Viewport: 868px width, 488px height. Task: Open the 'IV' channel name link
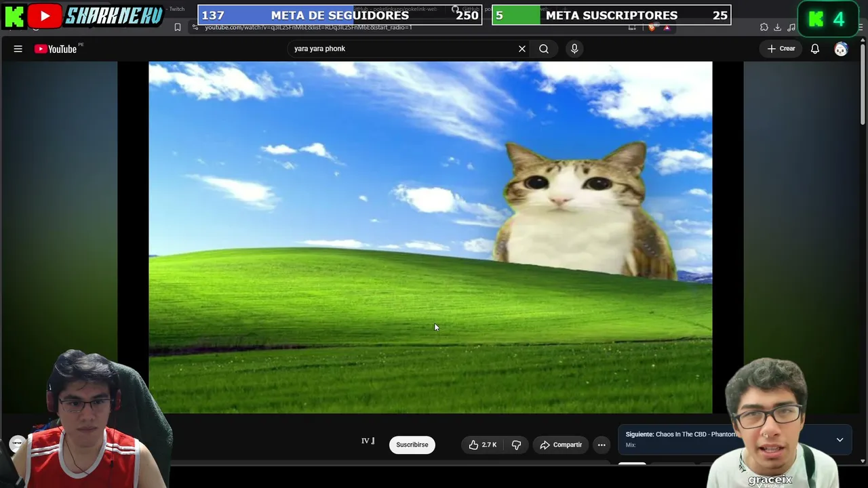click(x=368, y=441)
